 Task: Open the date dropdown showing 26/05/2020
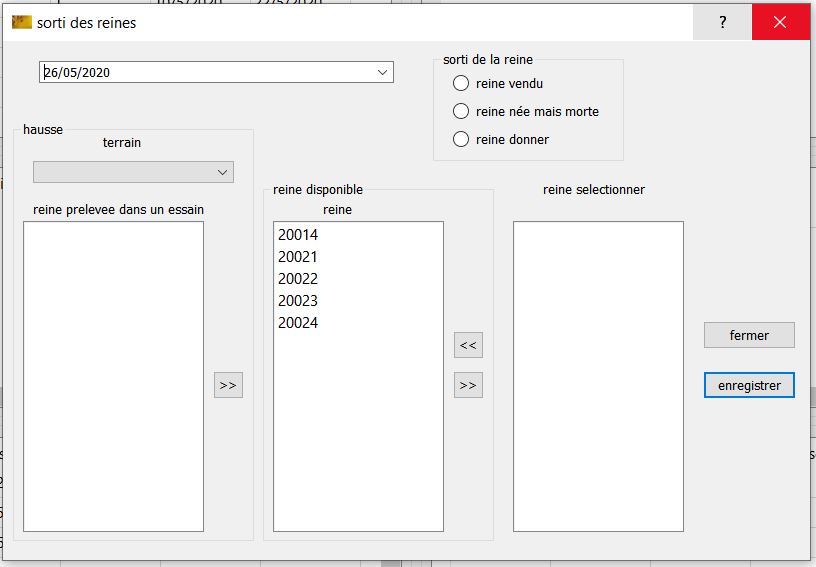coord(382,72)
